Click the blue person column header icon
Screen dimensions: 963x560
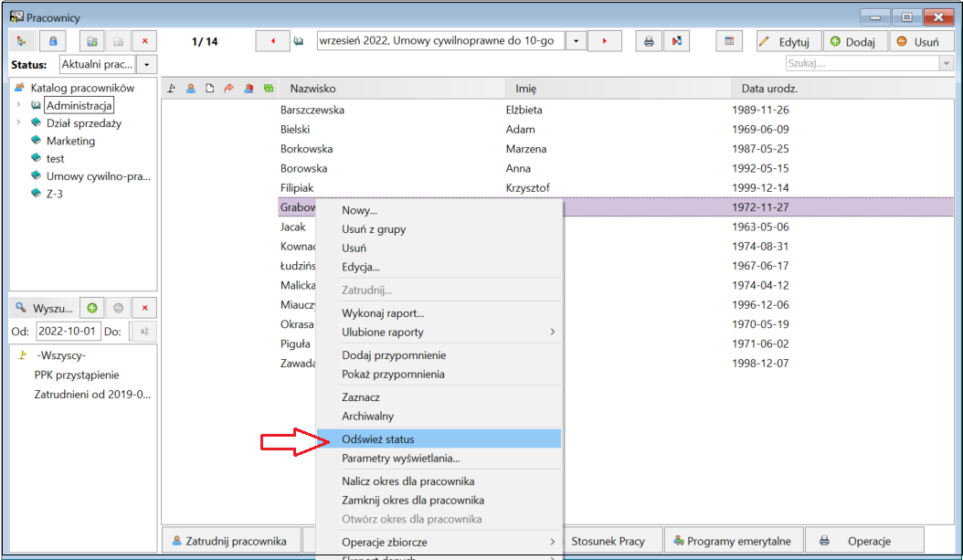tap(191, 89)
